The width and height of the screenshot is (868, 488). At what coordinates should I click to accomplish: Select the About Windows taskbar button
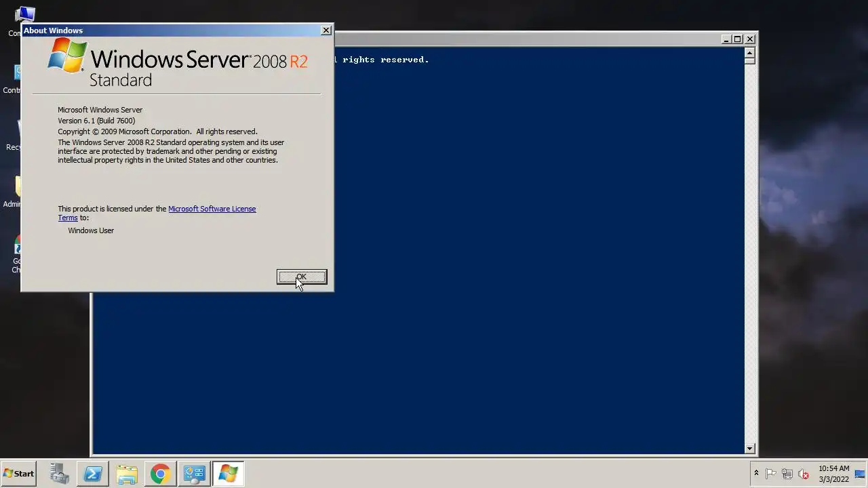coord(229,474)
